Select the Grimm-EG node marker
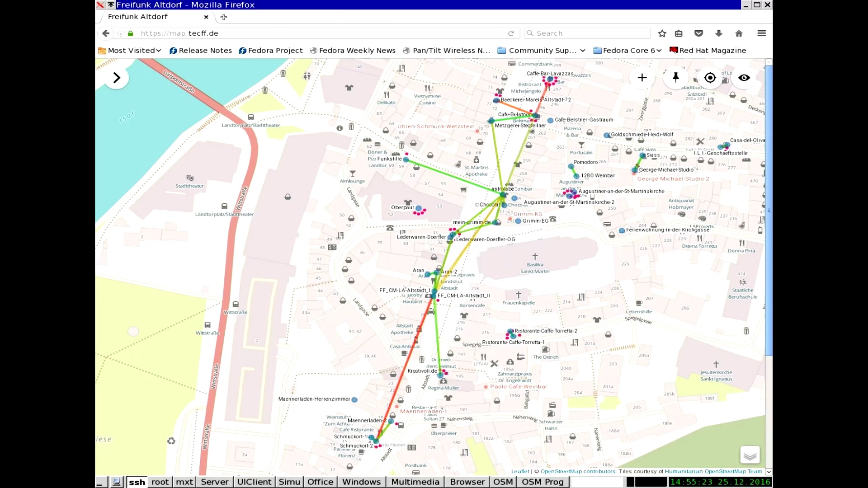 pos(518,221)
